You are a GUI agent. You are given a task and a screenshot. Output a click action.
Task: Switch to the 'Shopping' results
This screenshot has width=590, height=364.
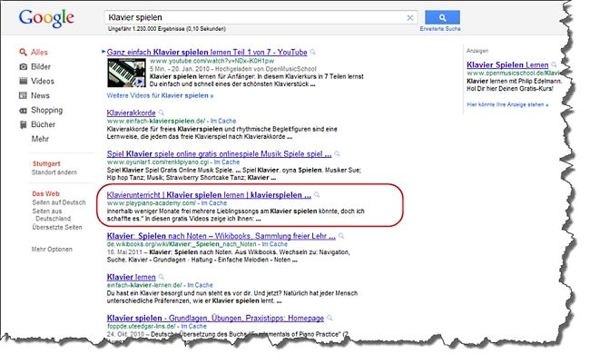tap(46, 111)
